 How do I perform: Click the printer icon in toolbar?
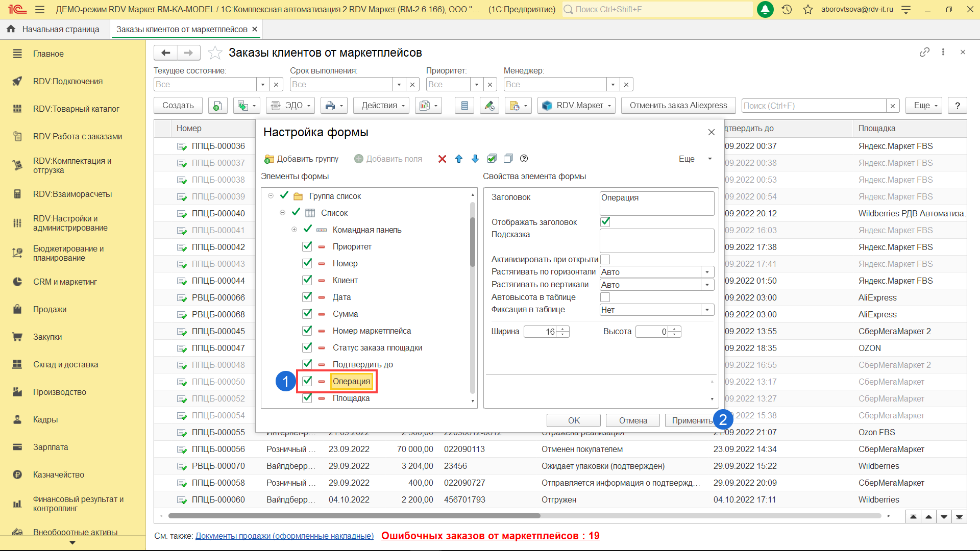tap(330, 106)
